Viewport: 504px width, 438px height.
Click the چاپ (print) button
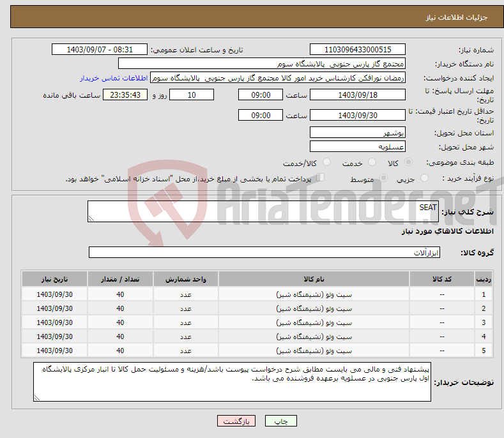[x=280, y=421]
